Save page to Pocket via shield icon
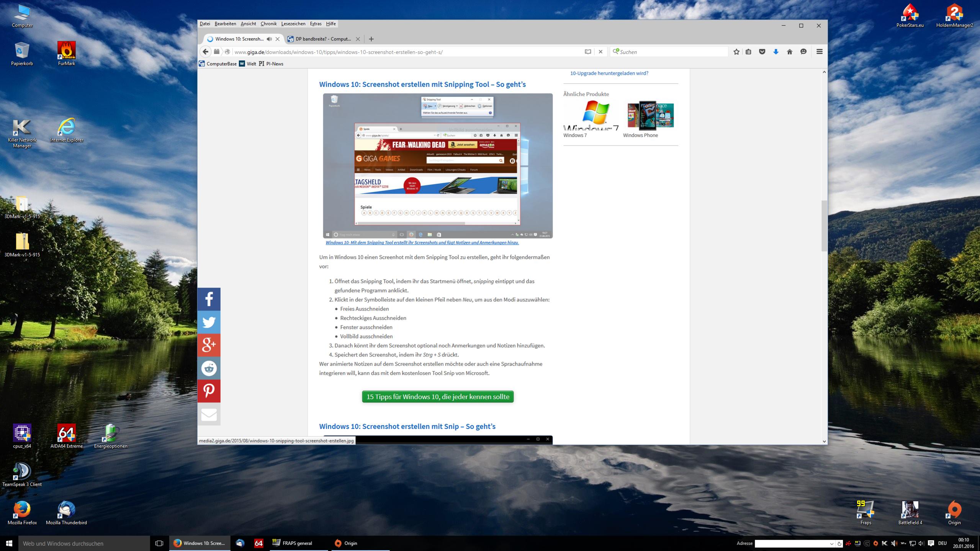Screen dimensions: 980x551 (762, 52)
